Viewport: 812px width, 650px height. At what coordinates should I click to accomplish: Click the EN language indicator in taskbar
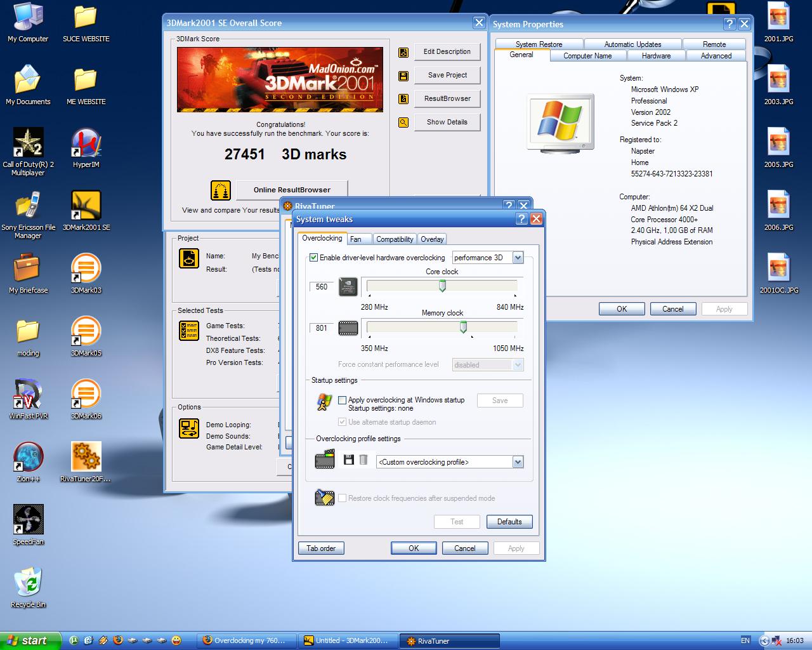coord(745,641)
